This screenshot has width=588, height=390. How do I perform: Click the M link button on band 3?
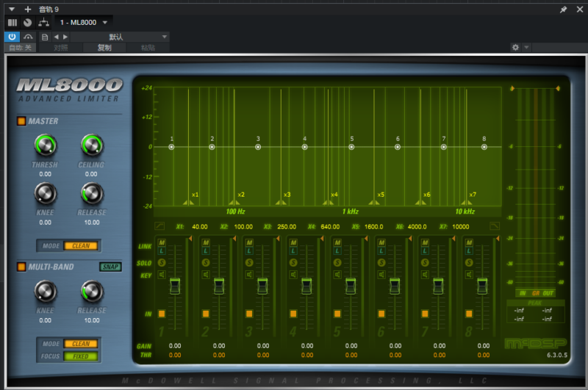[250, 242]
